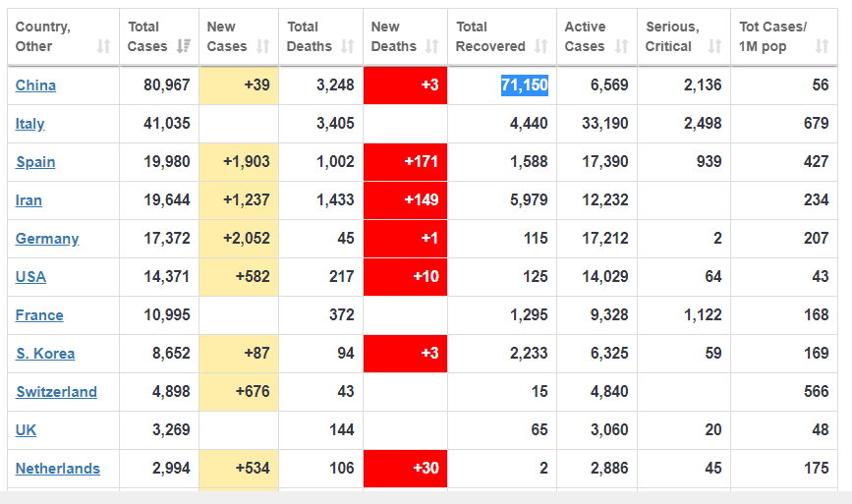Click China's serious critical 2,136 value
The width and height of the screenshot is (852, 504).
tap(703, 85)
